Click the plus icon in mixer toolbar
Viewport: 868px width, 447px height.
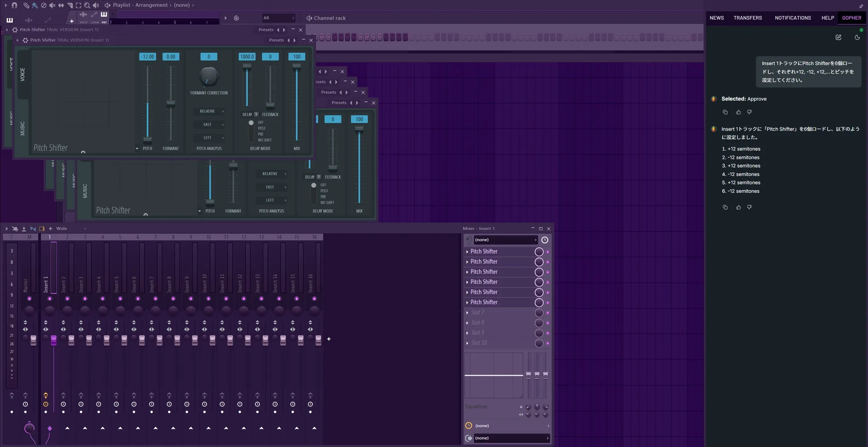pyautogui.click(x=50, y=228)
